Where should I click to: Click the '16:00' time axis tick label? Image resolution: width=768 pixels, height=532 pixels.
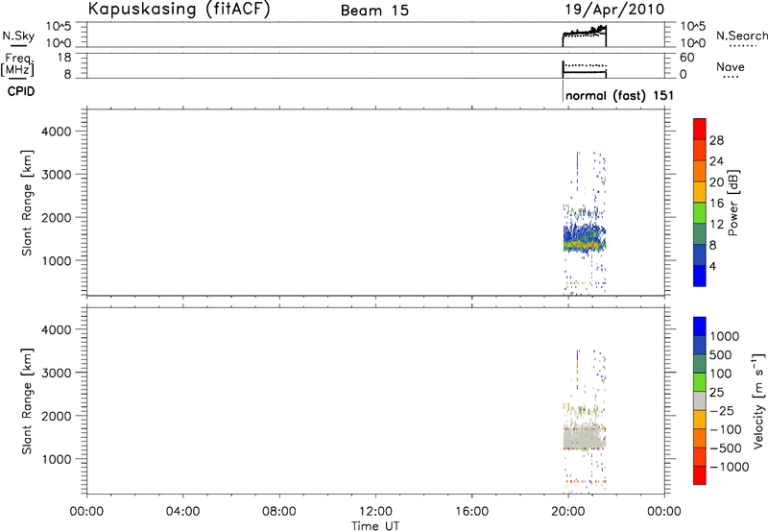pyautogui.click(x=471, y=512)
